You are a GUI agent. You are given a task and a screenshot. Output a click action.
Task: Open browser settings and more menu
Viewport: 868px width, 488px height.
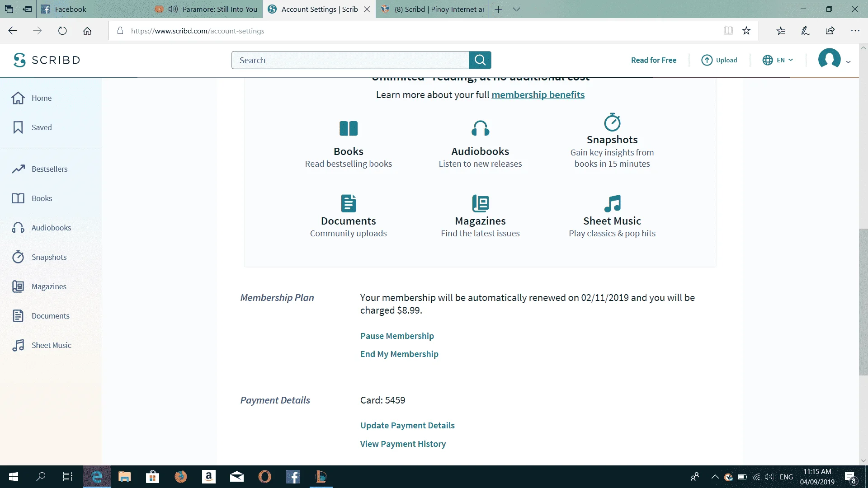[855, 31]
